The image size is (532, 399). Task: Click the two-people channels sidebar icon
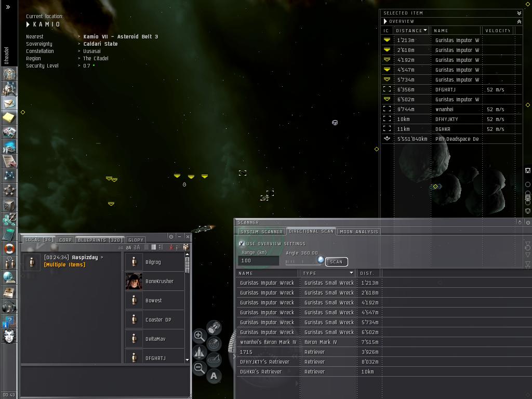(9, 263)
